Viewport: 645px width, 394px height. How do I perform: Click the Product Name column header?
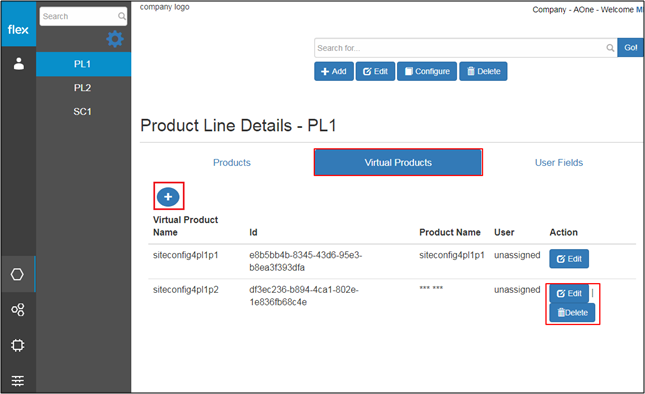(x=450, y=232)
